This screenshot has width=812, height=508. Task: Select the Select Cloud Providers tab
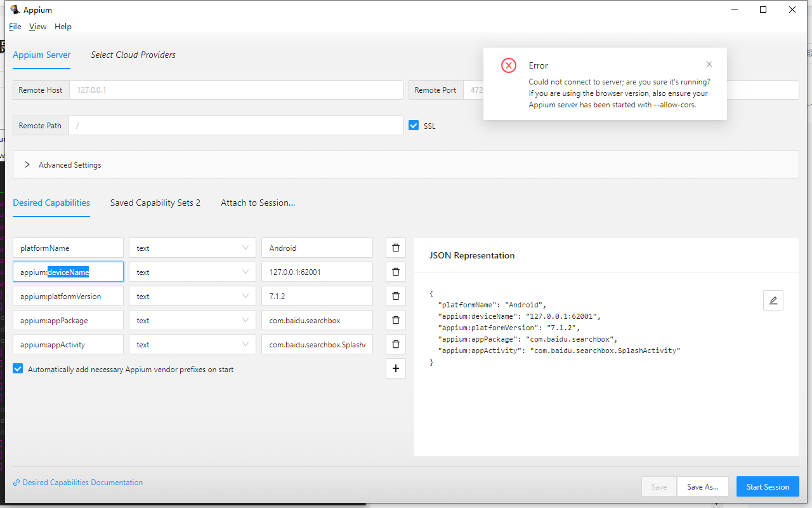tap(133, 55)
